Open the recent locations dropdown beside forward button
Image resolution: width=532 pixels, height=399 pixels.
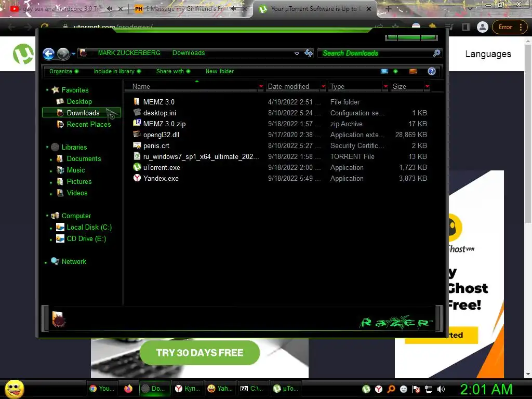[73, 54]
